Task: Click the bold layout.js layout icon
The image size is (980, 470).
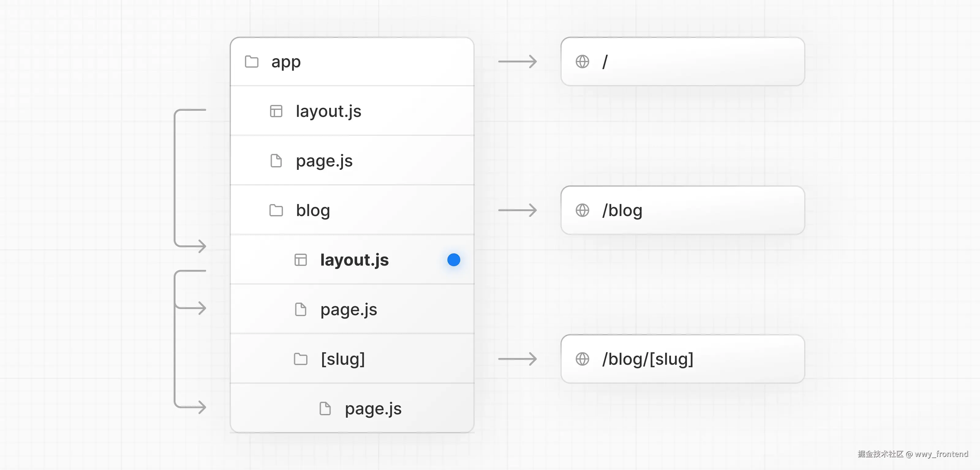Action: tap(300, 260)
